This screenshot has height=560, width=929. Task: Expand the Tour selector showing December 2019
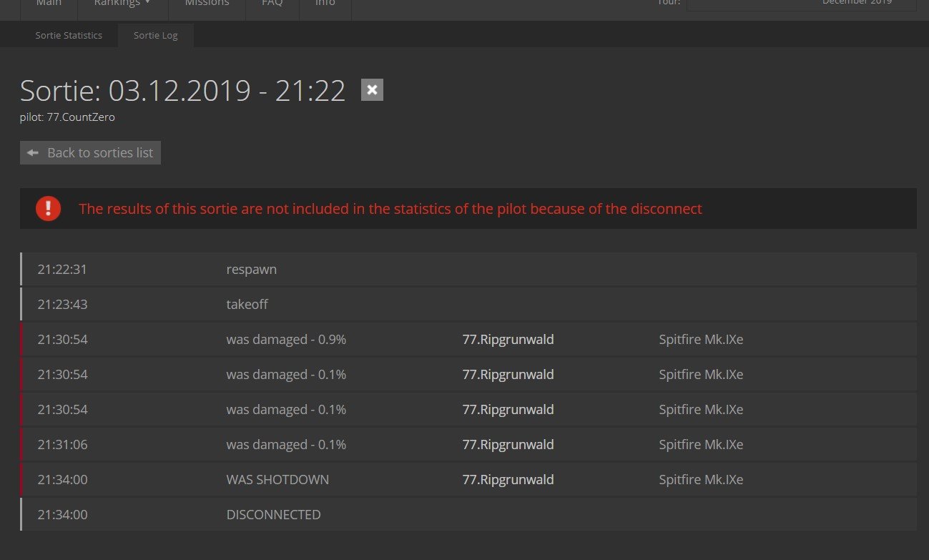coord(801,4)
